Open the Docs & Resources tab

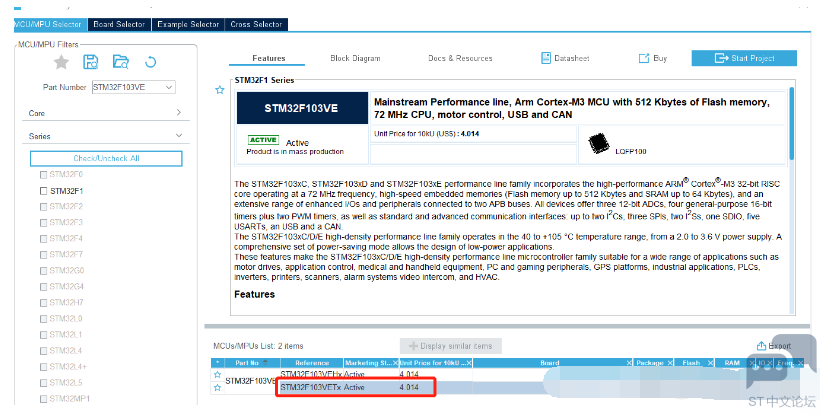coord(460,58)
